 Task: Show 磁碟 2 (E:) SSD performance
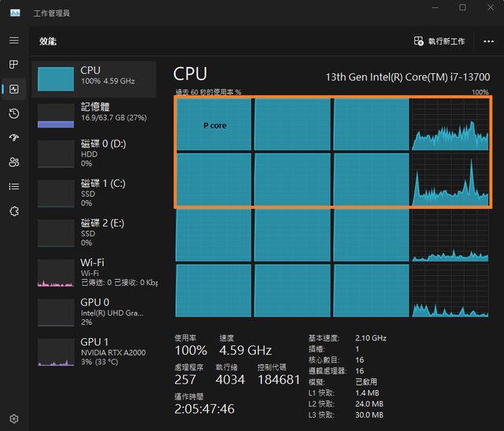tap(94, 232)
